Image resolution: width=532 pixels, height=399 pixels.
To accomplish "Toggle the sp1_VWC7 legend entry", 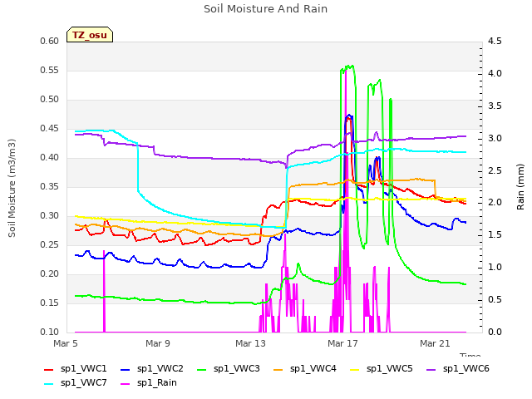I will [x=76, y=382].
